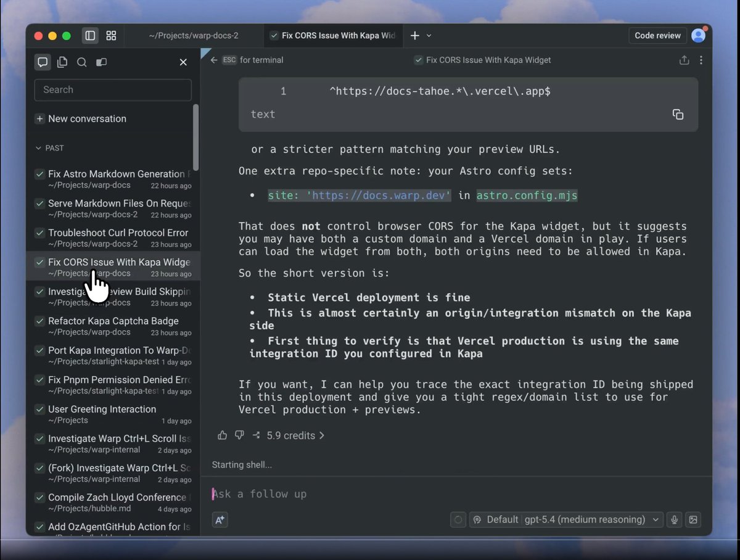Viewport: 740px width, 560px height.
Task: Click the fork icon beside credits
Action: pos(256,435)
